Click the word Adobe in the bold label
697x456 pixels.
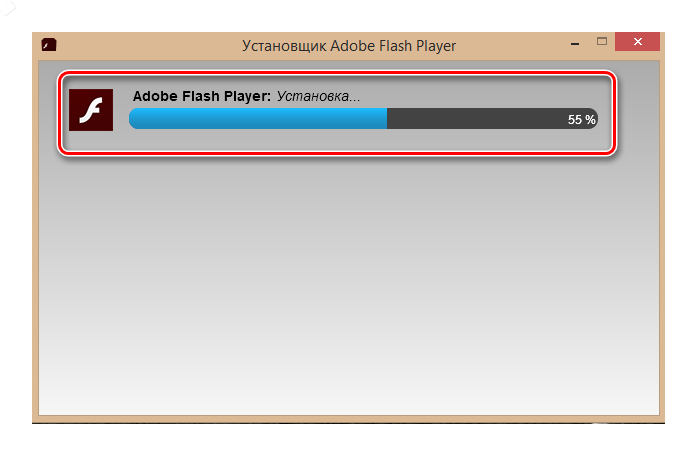tap(154, 96)
